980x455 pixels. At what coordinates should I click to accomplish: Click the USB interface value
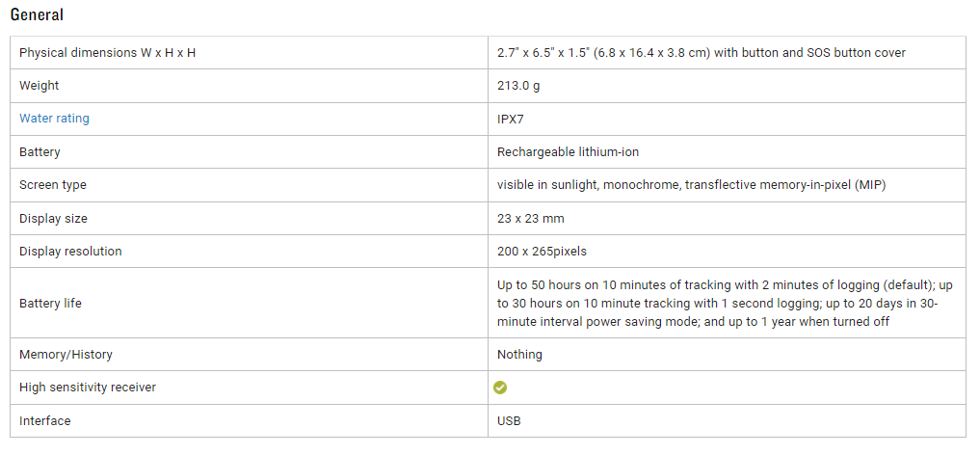[x=509, y=421]
